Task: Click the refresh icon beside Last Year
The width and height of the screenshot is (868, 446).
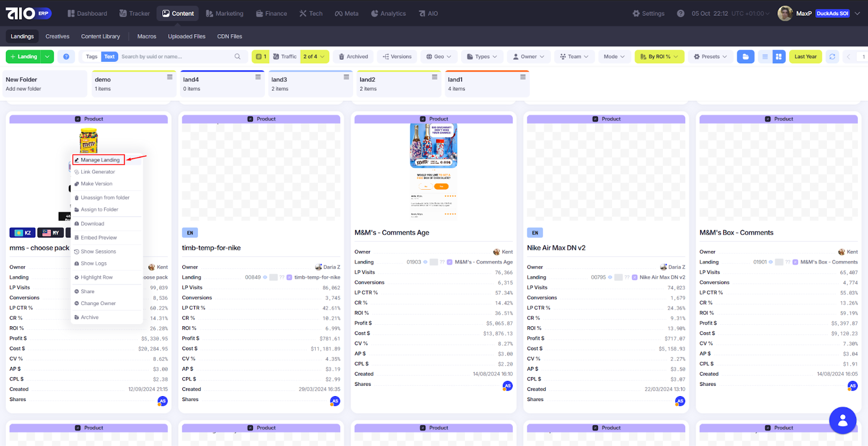Action: coord(832,56)
